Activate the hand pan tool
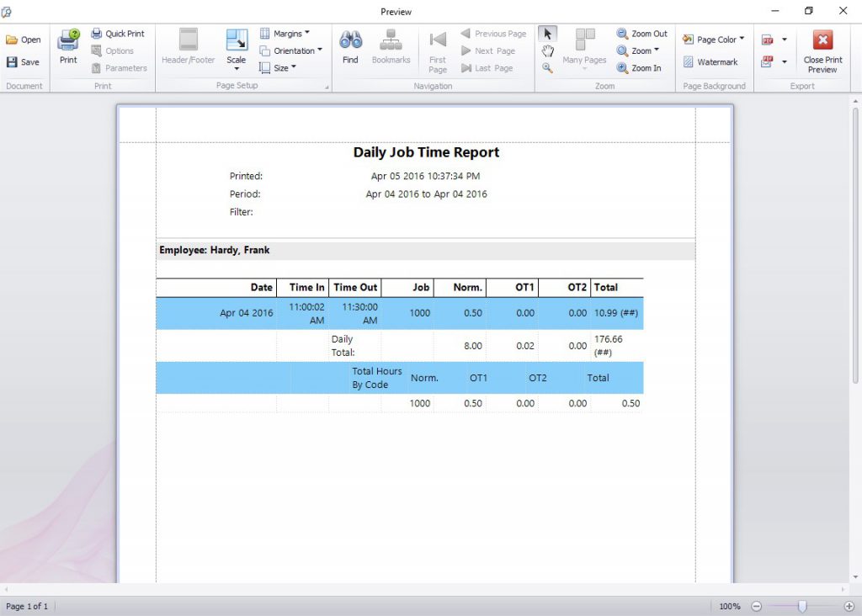This screenshot has width=862, height=616. tap(548, 50)
